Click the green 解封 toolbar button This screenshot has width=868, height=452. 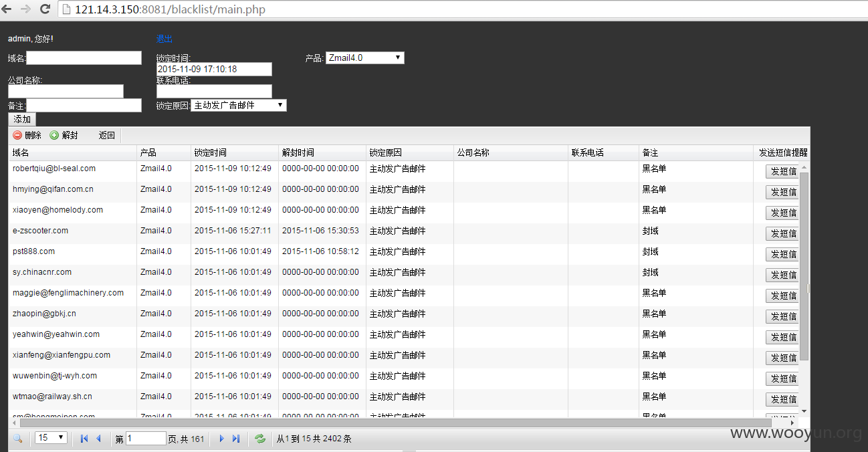[64, 135]
